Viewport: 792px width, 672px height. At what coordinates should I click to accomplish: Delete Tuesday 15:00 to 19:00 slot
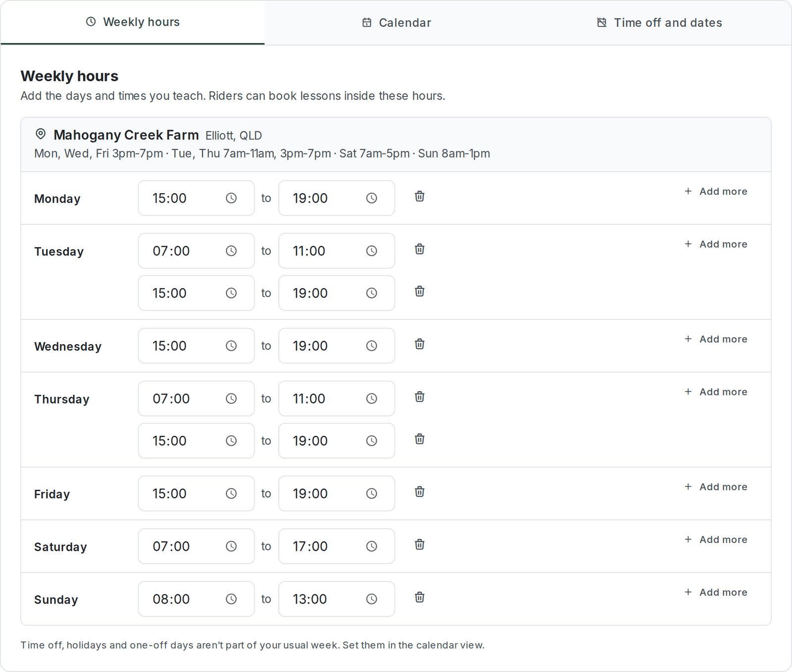(x=419, y=291)
